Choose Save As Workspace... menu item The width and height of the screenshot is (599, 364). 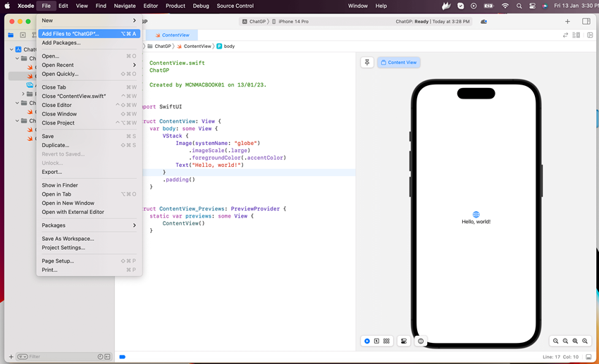tap(89, 239)
